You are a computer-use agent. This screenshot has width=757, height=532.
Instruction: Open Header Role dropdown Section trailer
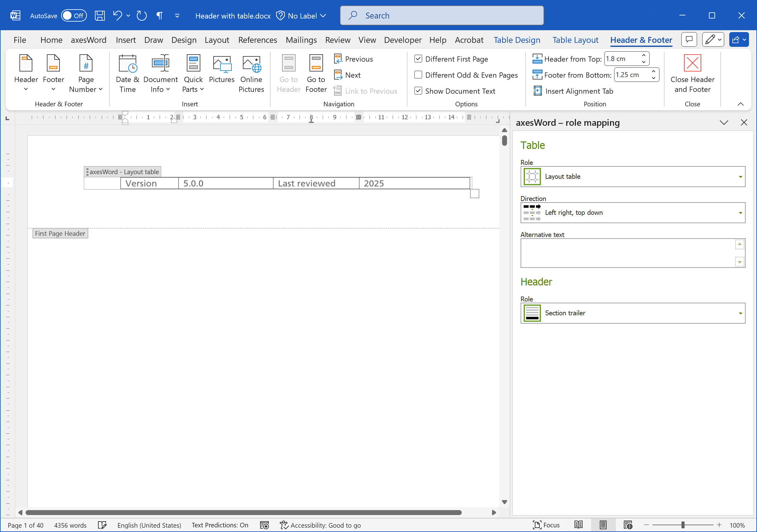point(632,313)
